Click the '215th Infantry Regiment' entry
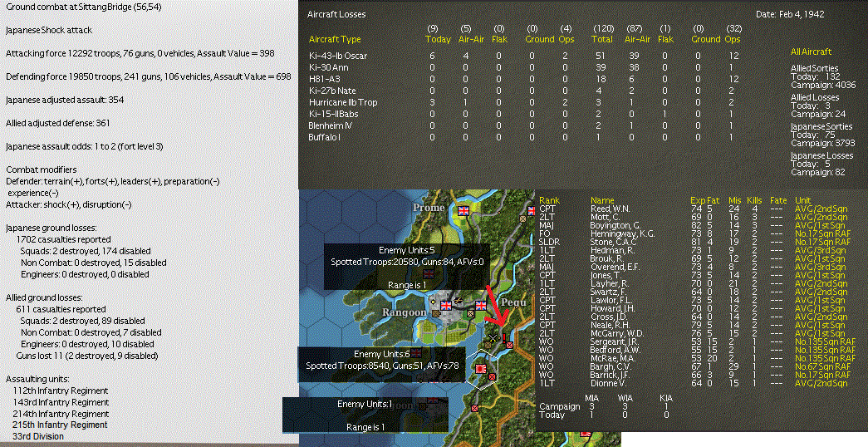The height and width of the screenshot is (447, 868). click(x=60, y=425)
